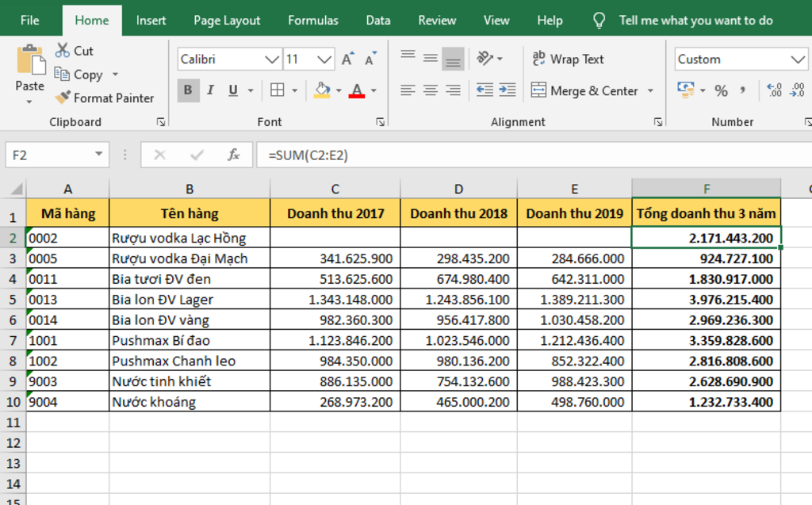Apply Percent Style number format
This screenshot has width=812, height=505.
pos(721,90)
